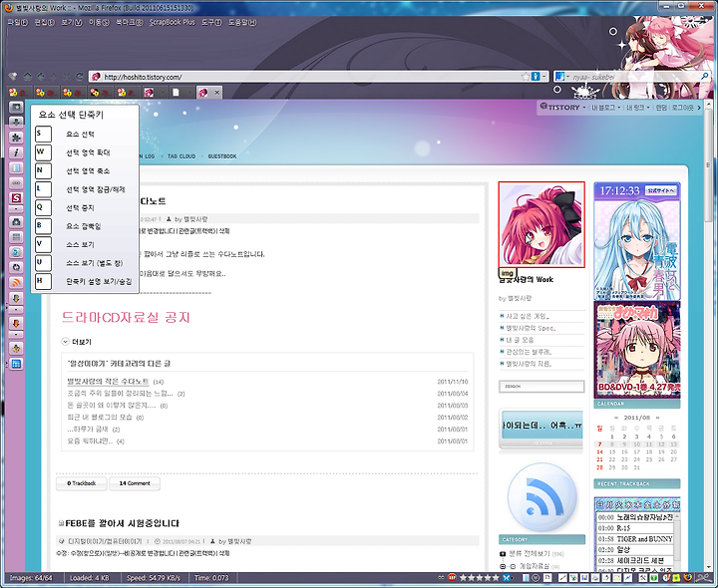Click the blue X icon after the stars
This screenshot has width=718, height=588.
point(507,577)
